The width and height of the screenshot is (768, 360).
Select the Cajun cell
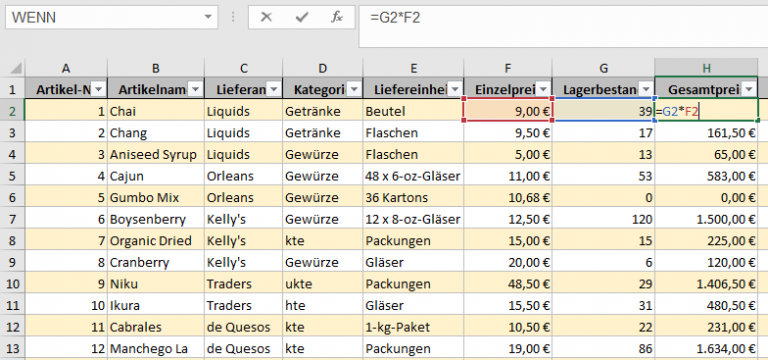(156, 176)
